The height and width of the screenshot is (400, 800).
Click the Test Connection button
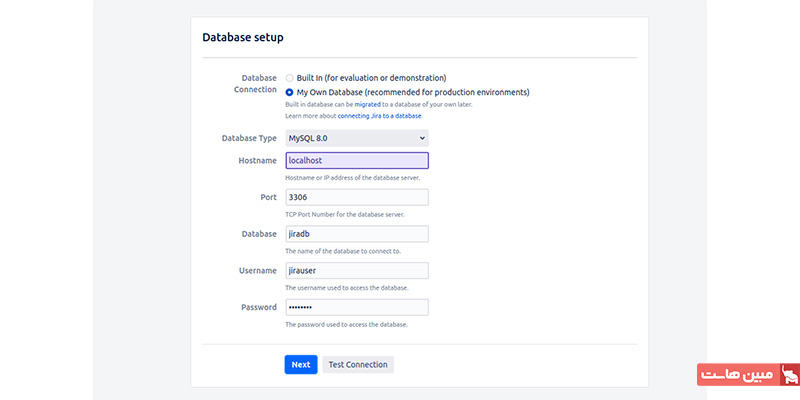point(358,364)
